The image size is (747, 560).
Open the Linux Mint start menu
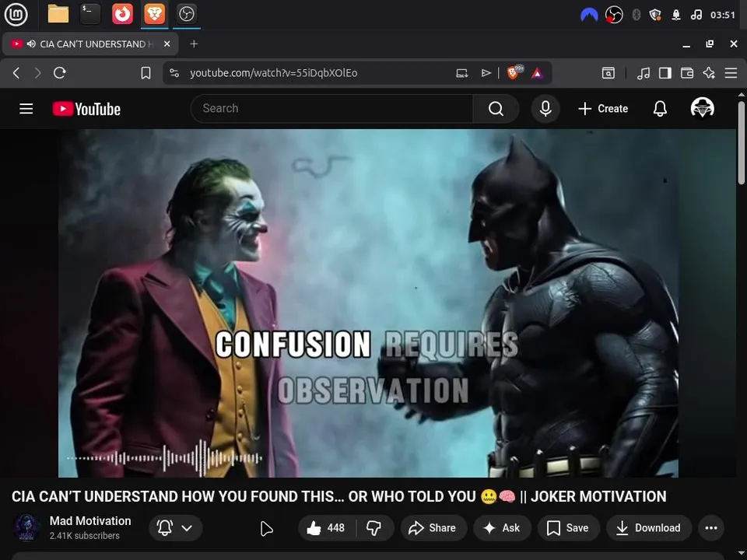coord(16,14)
